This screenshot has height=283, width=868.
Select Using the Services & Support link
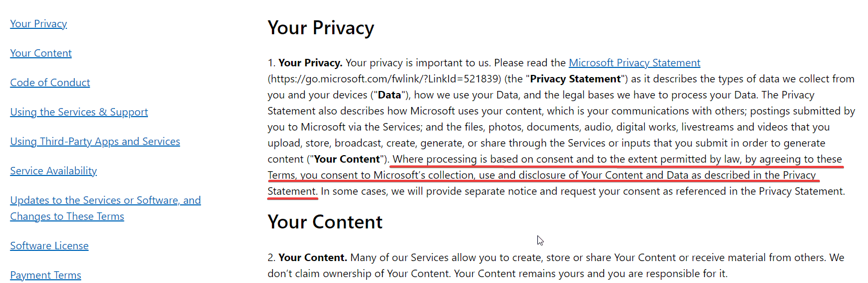coord(79,112)
